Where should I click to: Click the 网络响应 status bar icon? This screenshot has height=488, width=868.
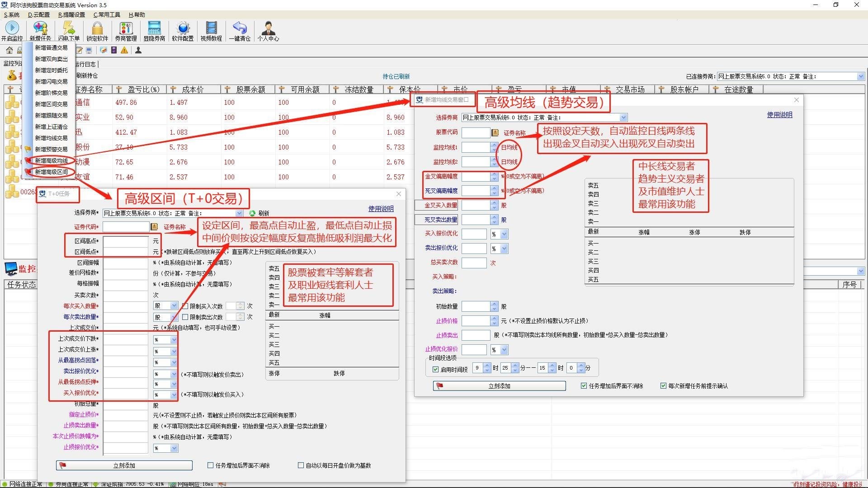tap(173, 484)
